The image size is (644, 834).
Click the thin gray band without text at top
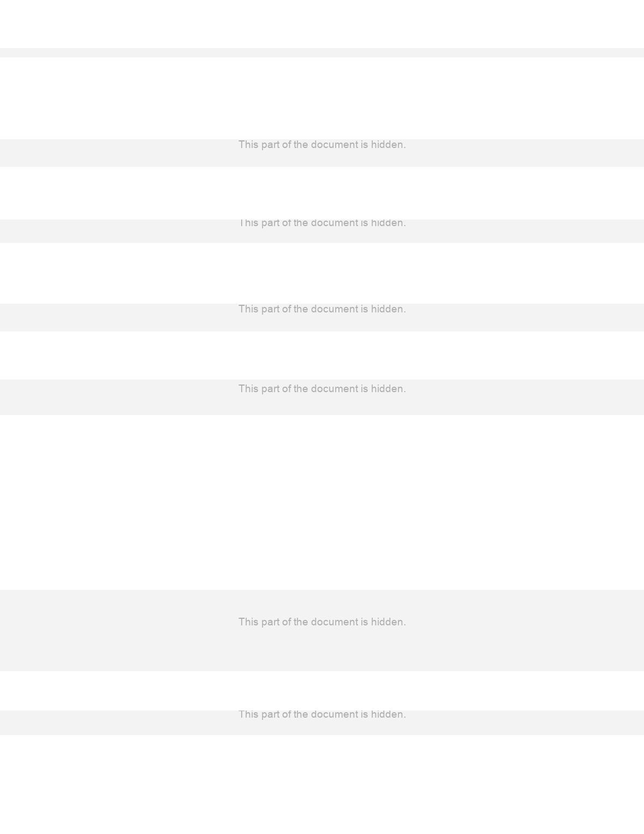tap(322, 52)
